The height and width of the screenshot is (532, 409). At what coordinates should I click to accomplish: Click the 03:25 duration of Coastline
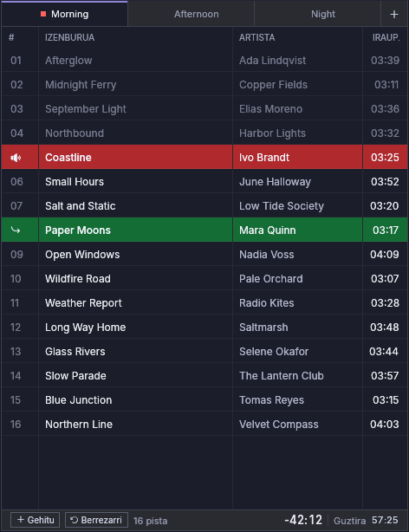(x=385, y=158)
